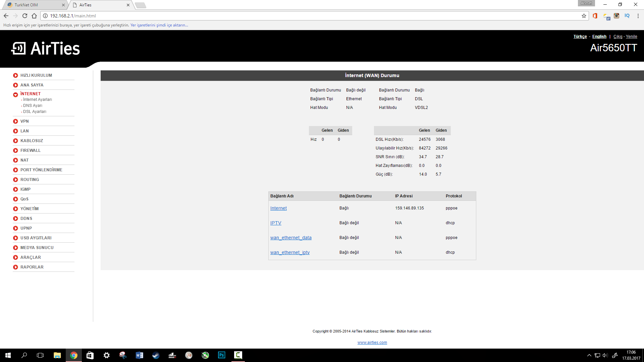Open Word from the taskbar
The image size is (644, 362).
[139, 355]
